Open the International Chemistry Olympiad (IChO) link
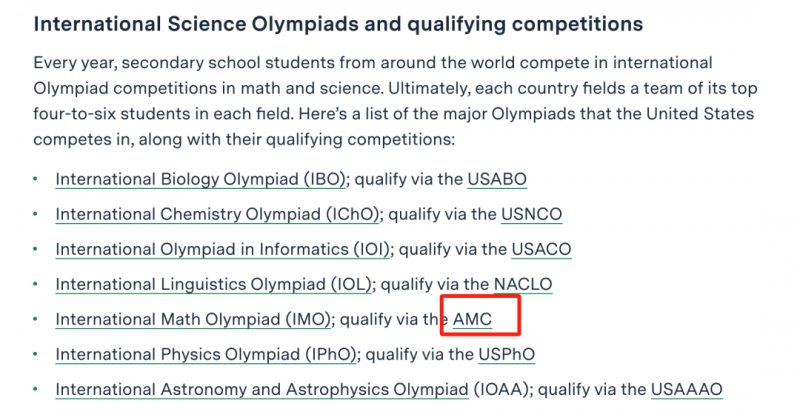Image resolution: width=800 pixels, height=412 pixels. click(218, 214)
